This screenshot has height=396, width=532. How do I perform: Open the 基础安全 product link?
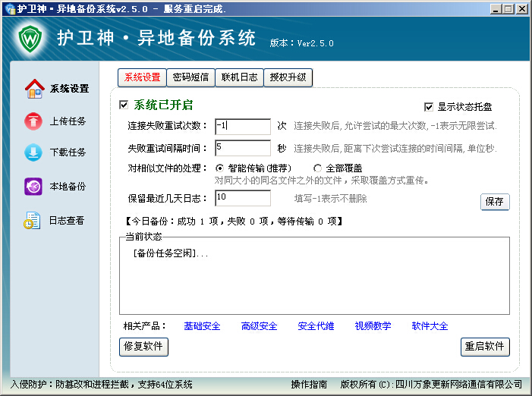[202, 326]
